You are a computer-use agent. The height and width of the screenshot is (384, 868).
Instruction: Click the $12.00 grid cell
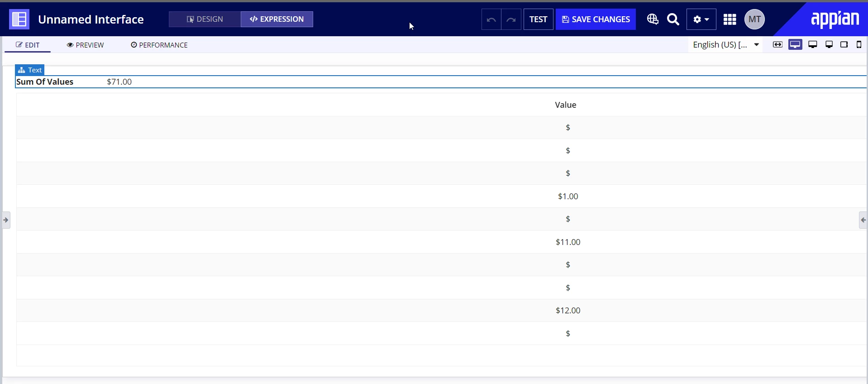click(x=568, y=310)
